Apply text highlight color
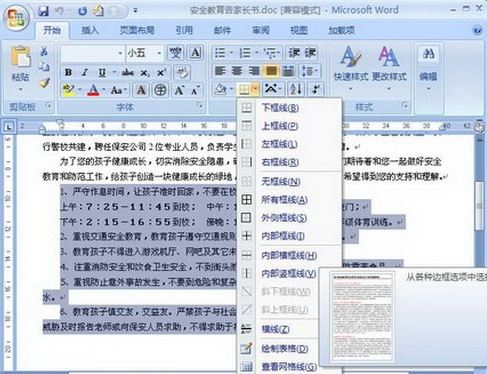This screenshot has height=374, width=487. click(x=69, y=90)
